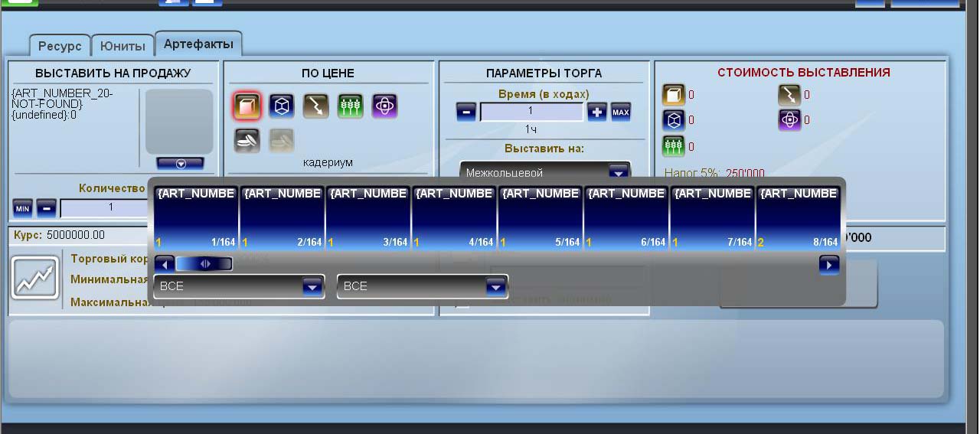Click the {ART_NUMBER_20-NOT-FOUND} text
This screenshot has height=434, width=980.
[63, 98]
